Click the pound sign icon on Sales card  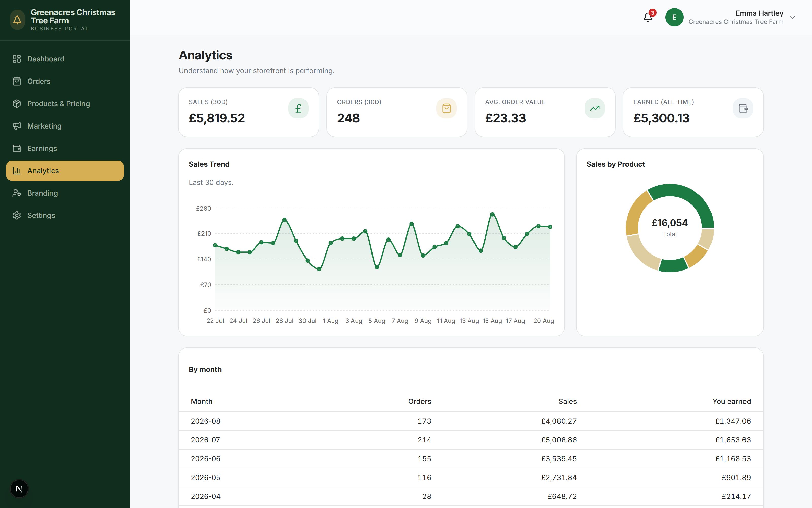tap(298, 108)
